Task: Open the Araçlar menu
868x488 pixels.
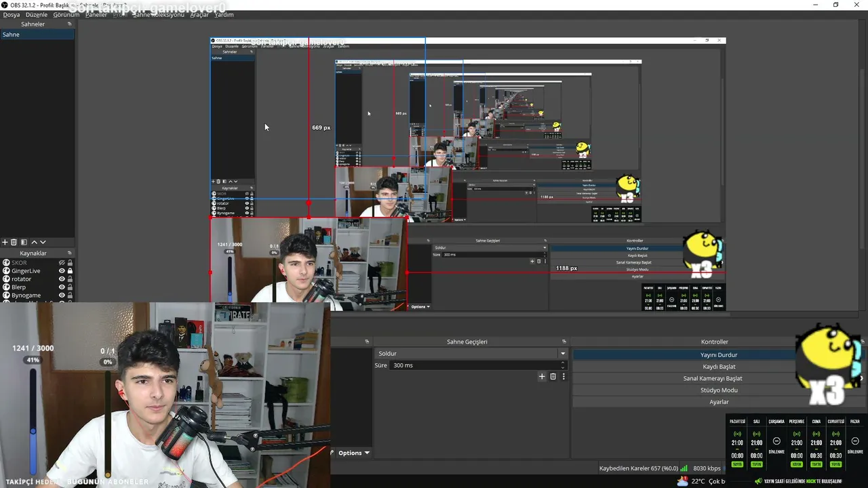Action: tap(199, 14)
